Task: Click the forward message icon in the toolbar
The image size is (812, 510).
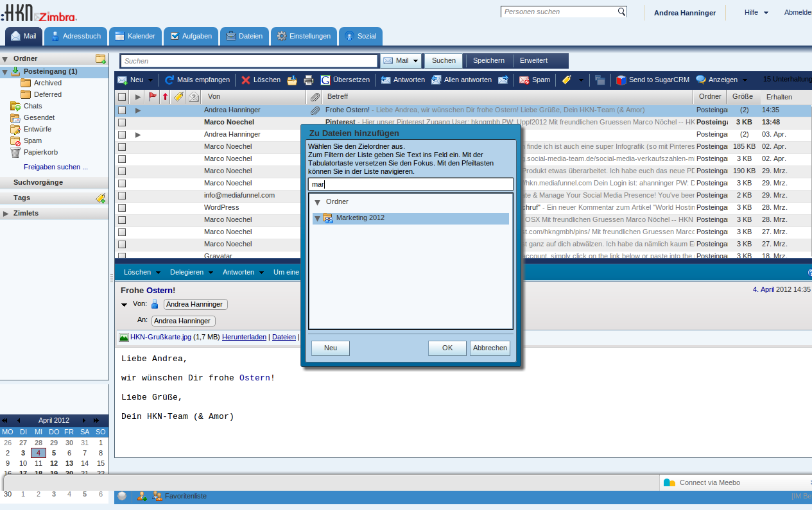Action: pos(503,80)
